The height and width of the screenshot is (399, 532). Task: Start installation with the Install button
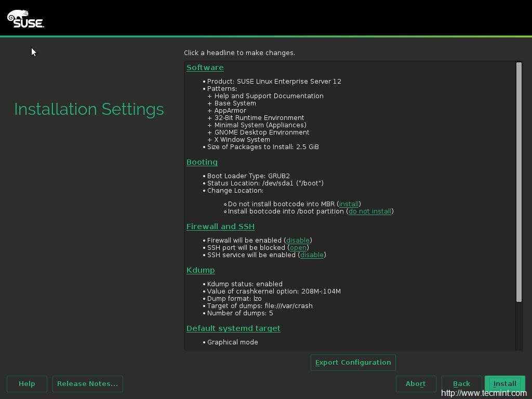[505, 384]
